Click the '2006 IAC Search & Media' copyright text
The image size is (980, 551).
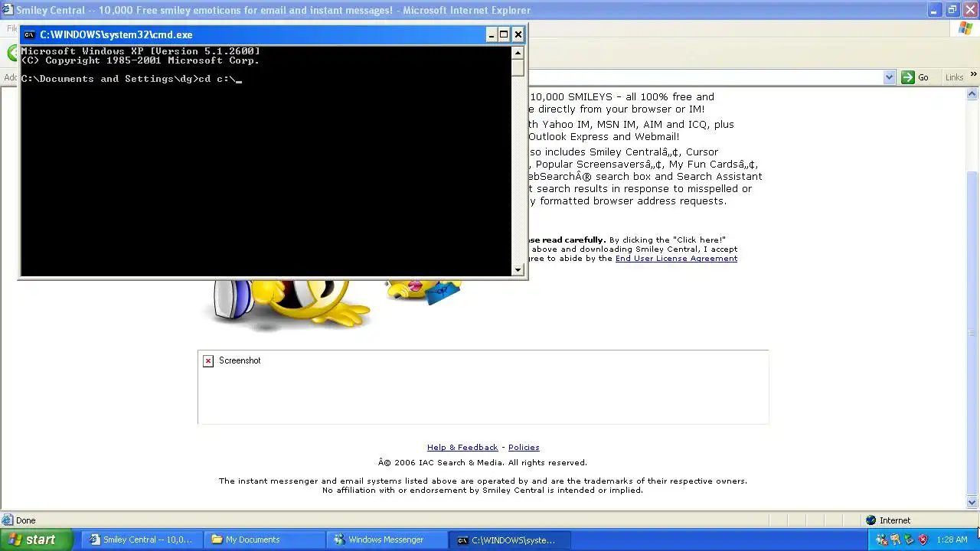pos(482,463)
